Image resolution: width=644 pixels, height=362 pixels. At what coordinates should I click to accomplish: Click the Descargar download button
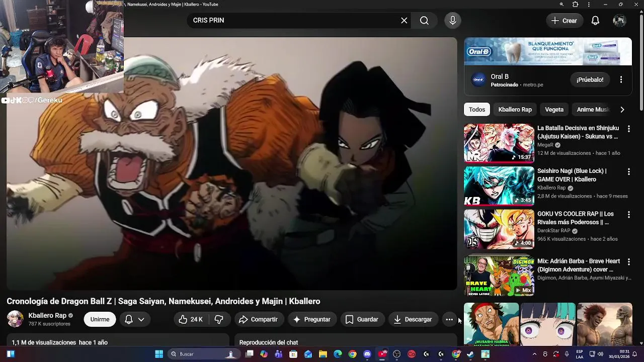pyautogui.click(x=413, y=319)
